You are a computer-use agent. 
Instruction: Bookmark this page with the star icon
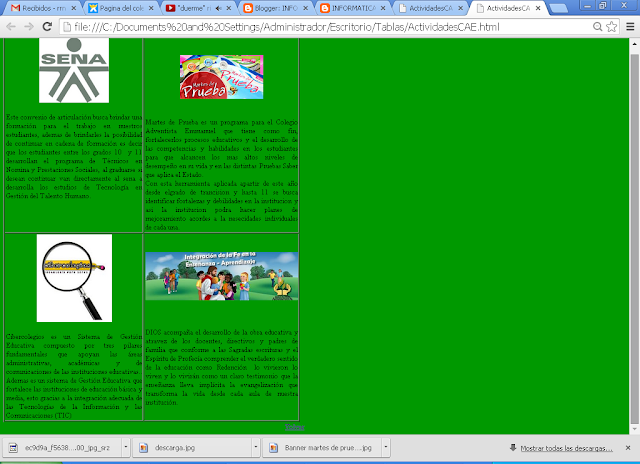[x=611, y=27]
